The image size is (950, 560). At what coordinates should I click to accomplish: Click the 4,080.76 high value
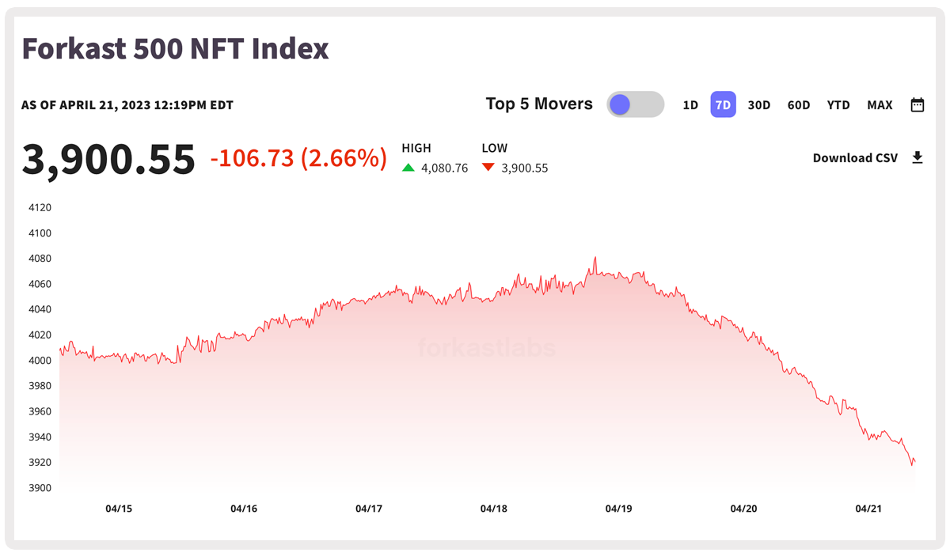tap(444, 168)
